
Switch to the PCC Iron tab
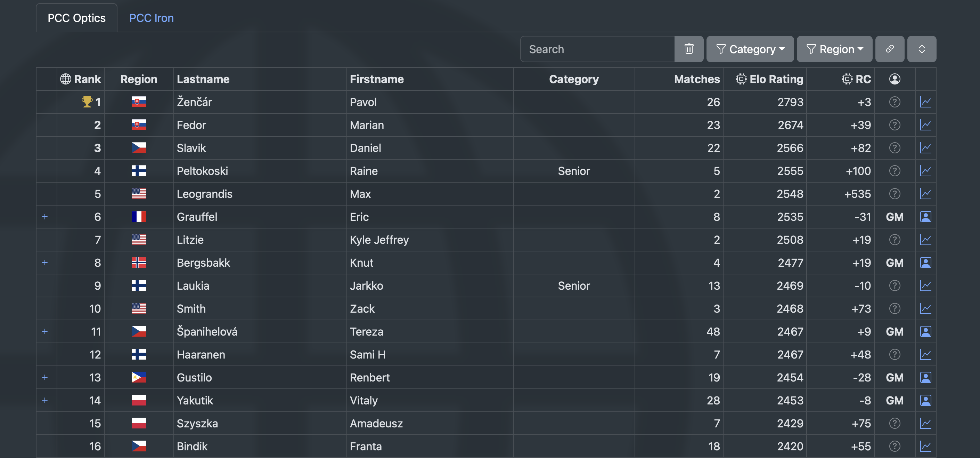[x=152, y=18]
